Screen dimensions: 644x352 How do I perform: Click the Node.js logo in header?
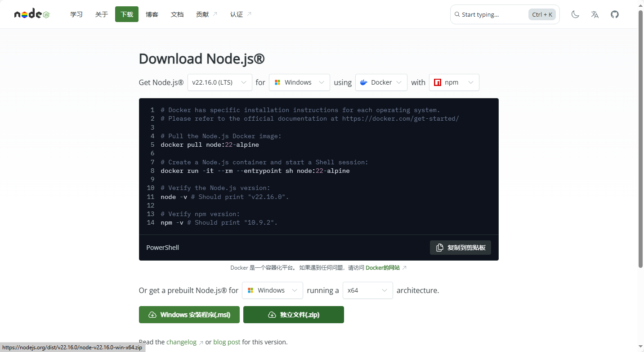click(31, 14)
